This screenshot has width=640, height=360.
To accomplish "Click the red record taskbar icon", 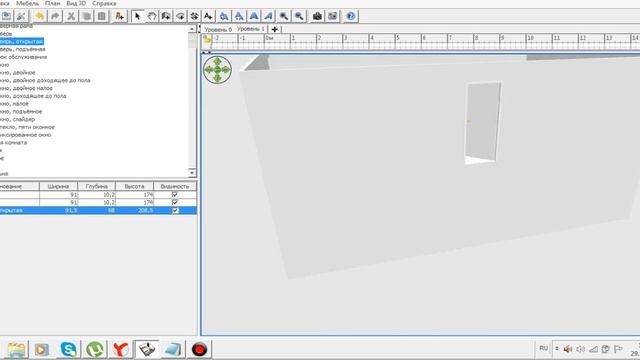I will (199, 349).
